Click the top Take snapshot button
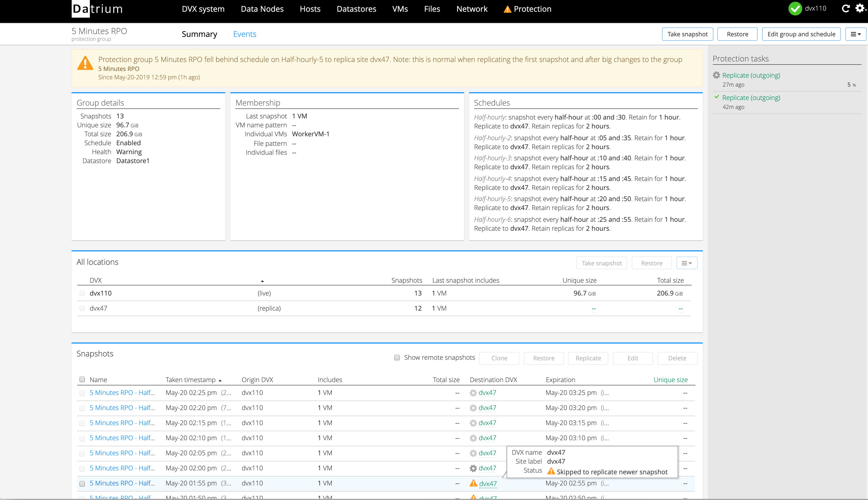The height and width of the screenshot is (500, 868). [688, 34]
